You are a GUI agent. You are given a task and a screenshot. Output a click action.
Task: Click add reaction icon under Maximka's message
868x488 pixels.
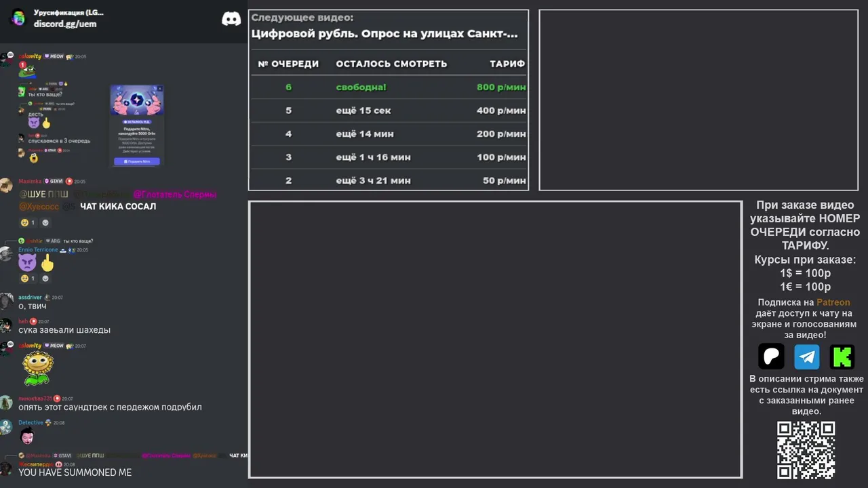pyautogui.click(x=45, y=222)
